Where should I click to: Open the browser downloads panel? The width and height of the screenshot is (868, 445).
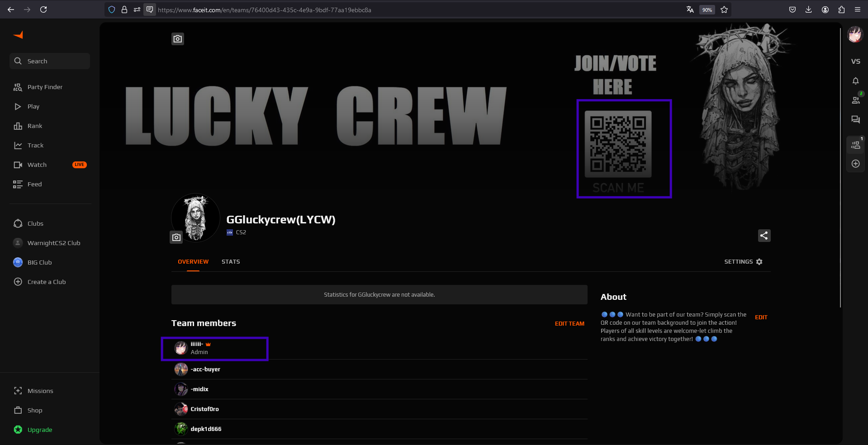coord(809,9)
